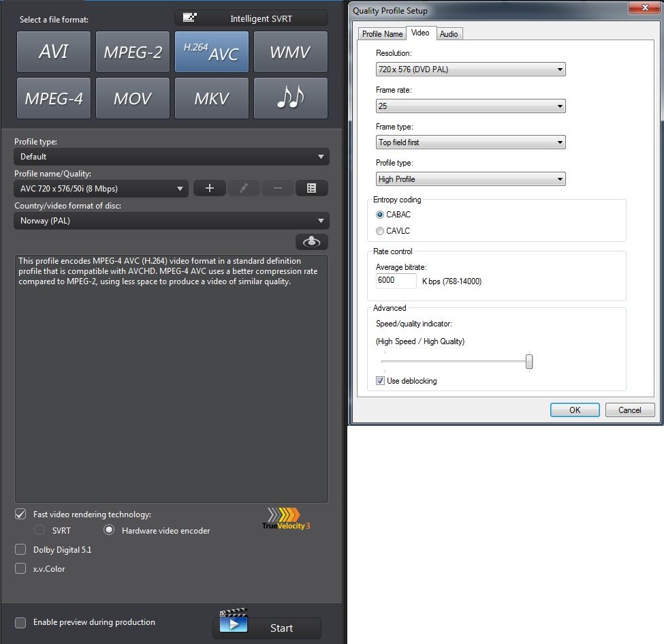Click the TrueVelocity 3 logo

coord(286,519)
